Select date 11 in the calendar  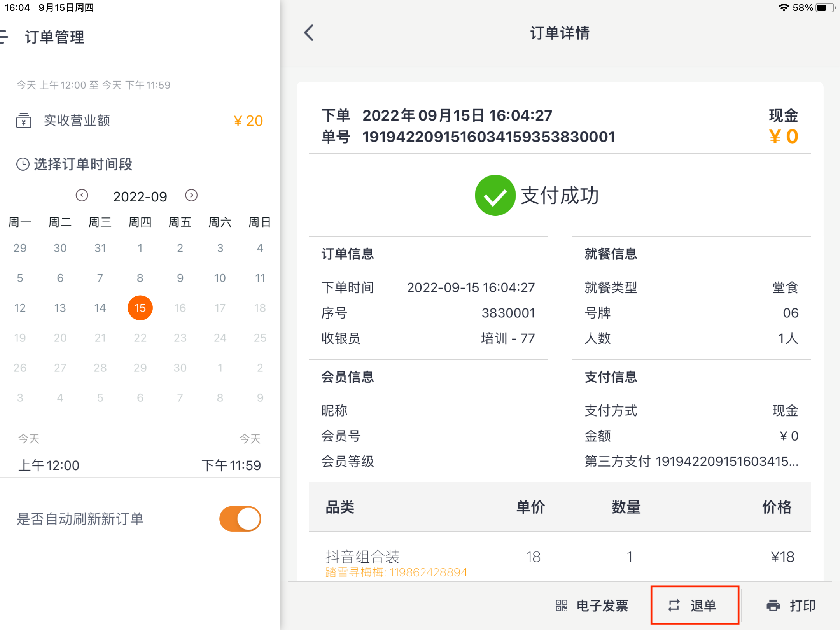pyautogui.click(x=260, y=278)
